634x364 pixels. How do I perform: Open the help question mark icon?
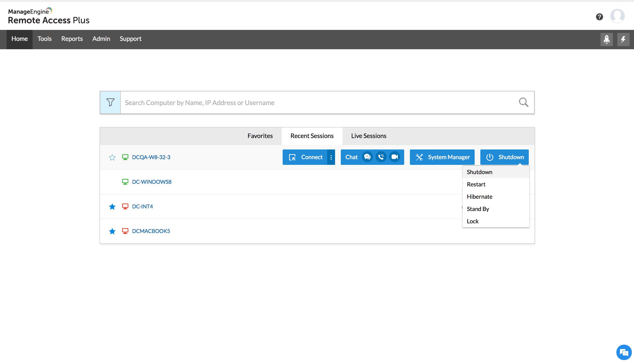pos(599,17)
